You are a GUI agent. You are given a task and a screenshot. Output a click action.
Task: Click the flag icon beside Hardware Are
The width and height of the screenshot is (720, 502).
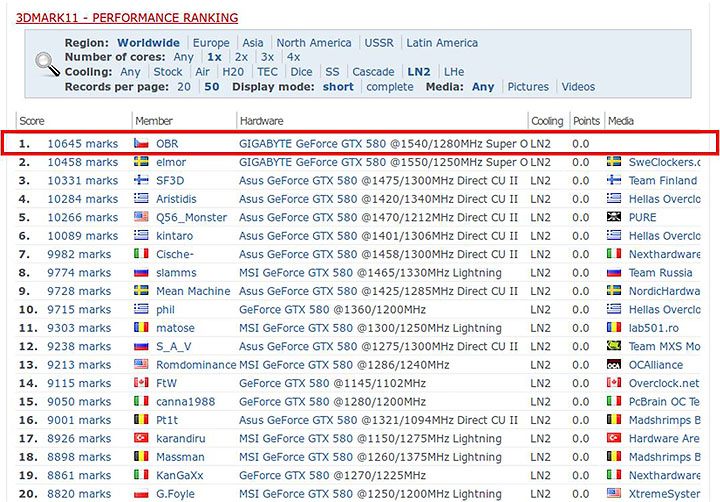pos(614,438)
